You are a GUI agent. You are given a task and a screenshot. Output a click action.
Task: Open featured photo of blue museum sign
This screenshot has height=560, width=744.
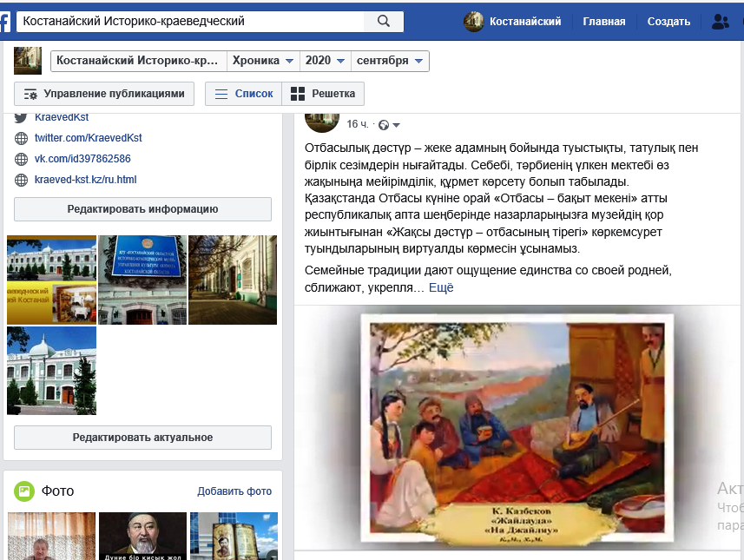coord(142,280)
